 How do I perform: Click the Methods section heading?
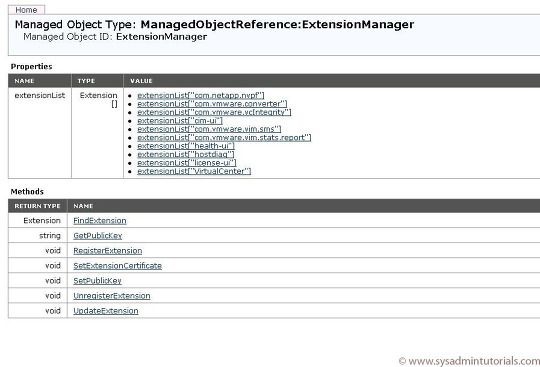click(27, 191)
